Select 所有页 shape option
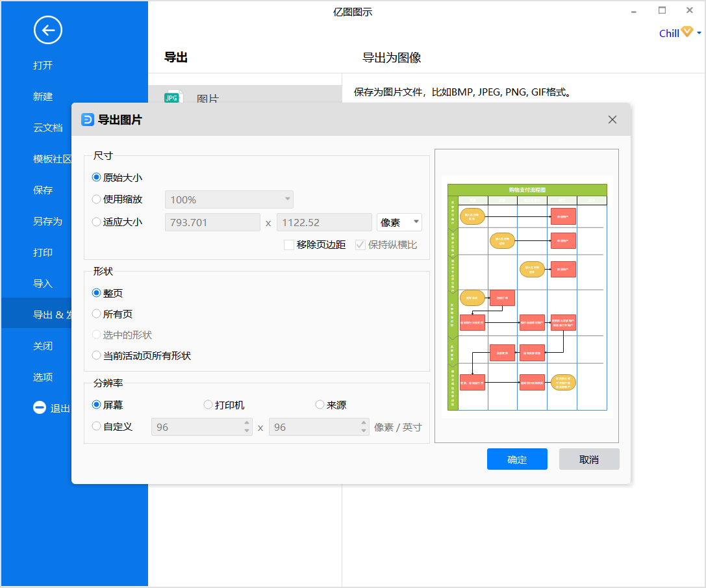 coord(96,314)
